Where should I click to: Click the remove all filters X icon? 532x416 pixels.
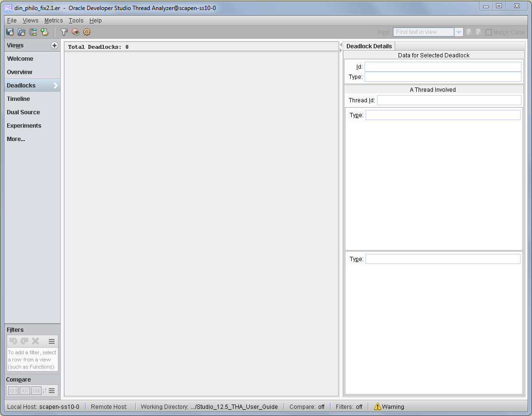pyautogui.click(x=35, y=341)
